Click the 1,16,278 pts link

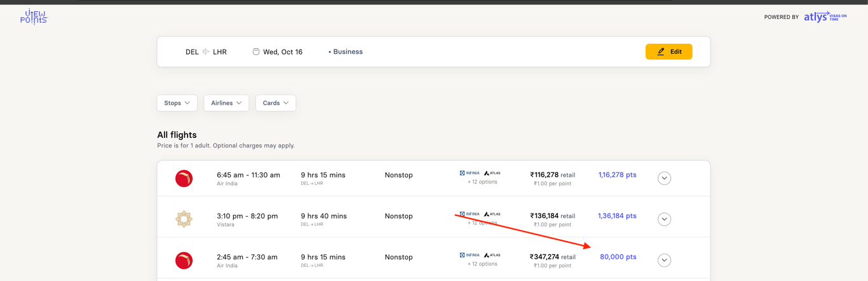click(617, 175)
